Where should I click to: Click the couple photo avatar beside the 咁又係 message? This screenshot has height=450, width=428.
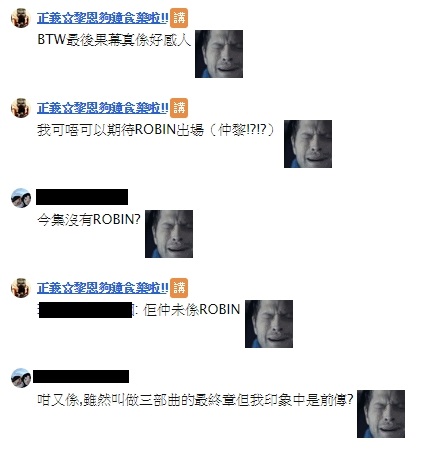[21, 378]
